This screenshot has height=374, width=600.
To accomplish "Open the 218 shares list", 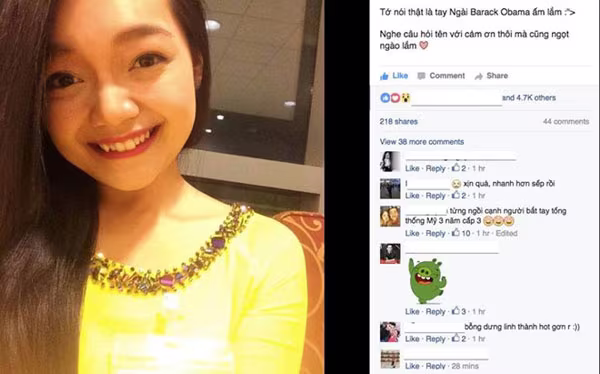I will (398, 121).
